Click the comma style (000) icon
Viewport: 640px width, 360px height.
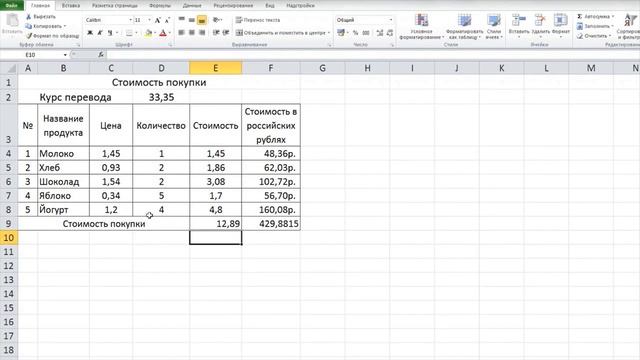pyautogui.click(x=366, y=33)
